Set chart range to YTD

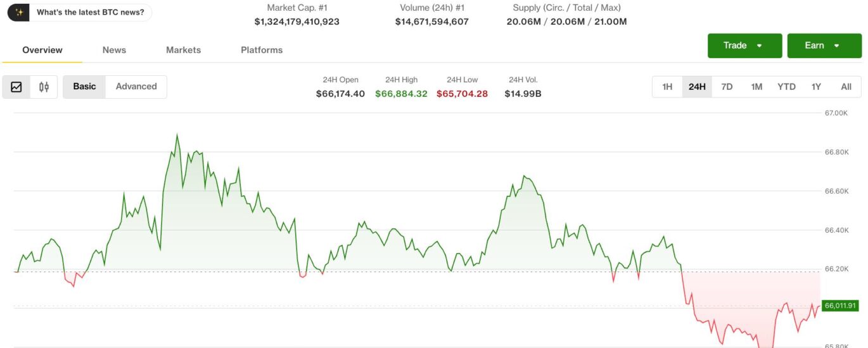786,87
